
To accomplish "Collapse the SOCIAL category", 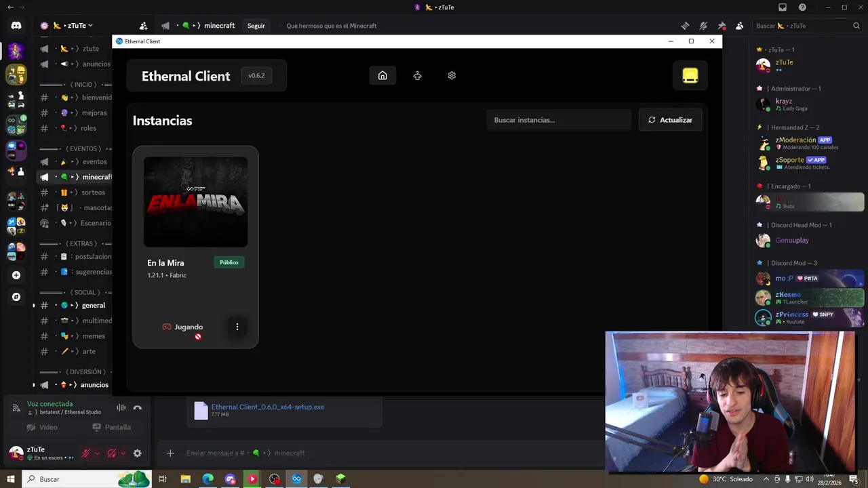I will click(x=76, y=292).
